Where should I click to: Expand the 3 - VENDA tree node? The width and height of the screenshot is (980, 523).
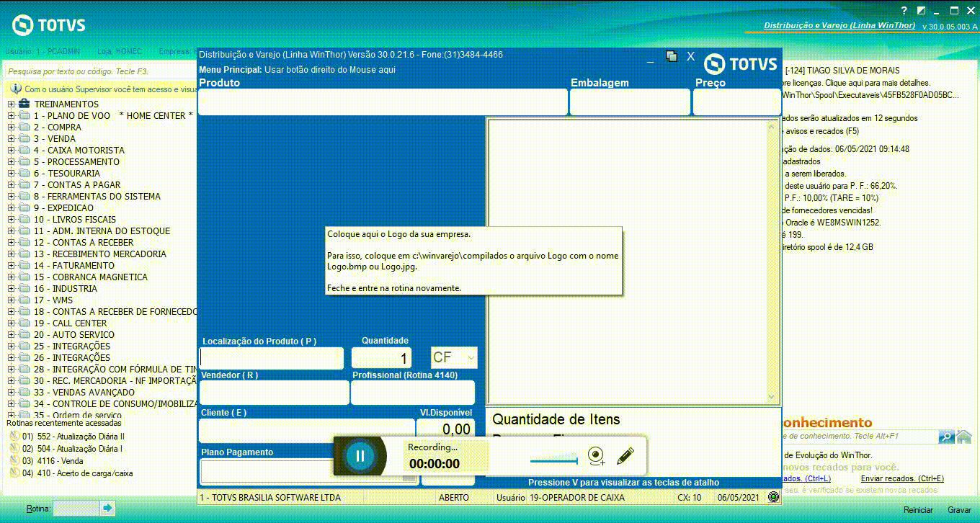[x=11, y=139]
